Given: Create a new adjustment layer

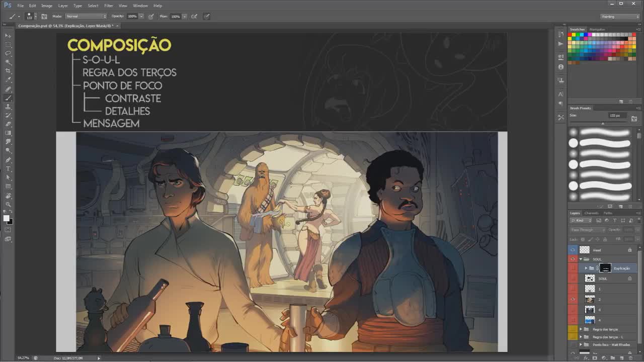Looking at the screenshot, I should pos(604,358).
